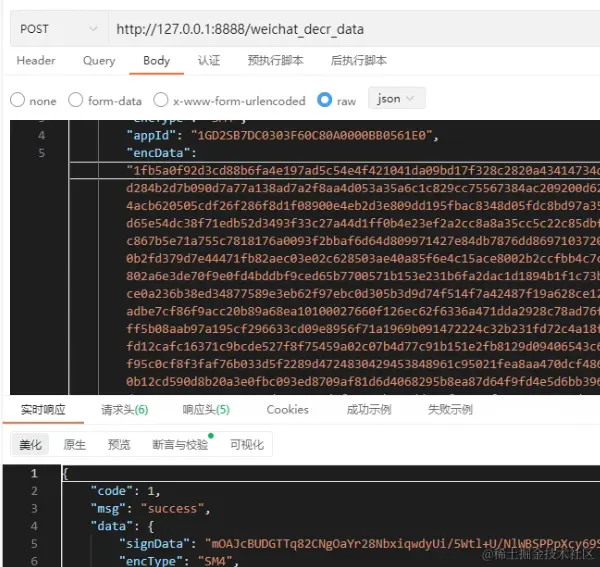The height and width of the screenshot is (567, 600).
Task: Select the x-www-form-urlencoded radio button
Action: pos(161,100)
